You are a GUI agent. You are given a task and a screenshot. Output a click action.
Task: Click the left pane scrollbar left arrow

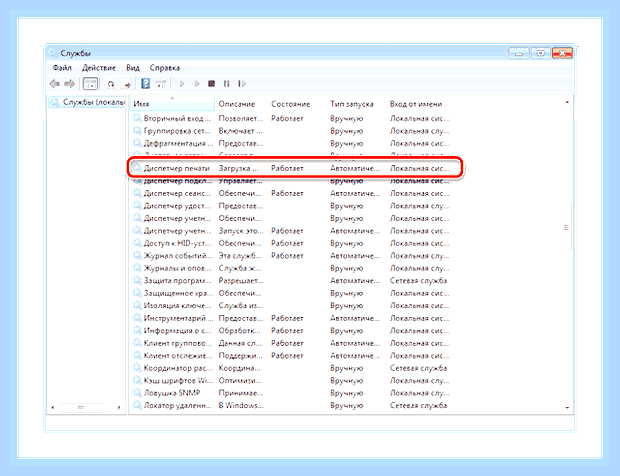[x=53, y=407]
